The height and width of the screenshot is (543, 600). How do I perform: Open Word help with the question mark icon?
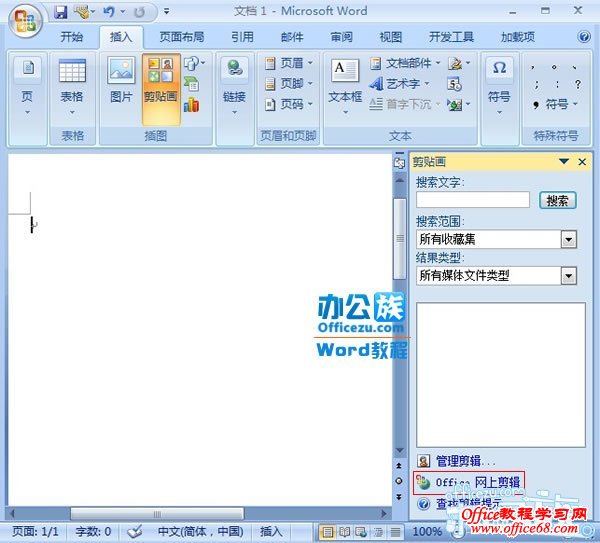[584, 37]
